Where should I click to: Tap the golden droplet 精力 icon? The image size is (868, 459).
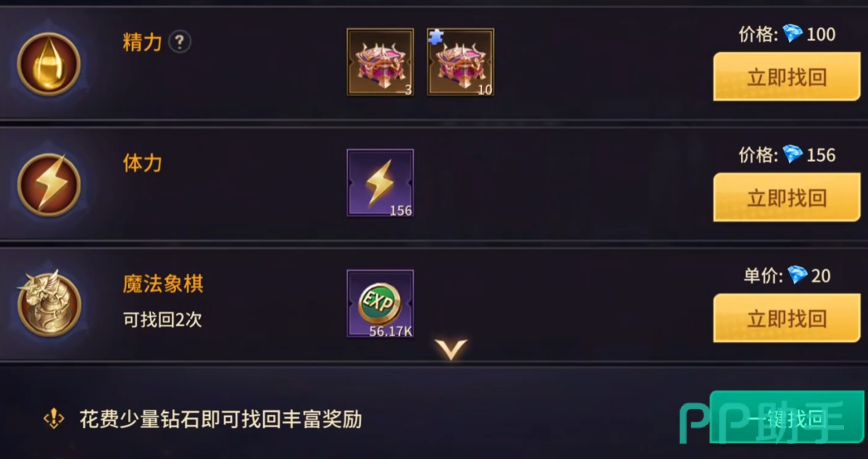[49, 64]
